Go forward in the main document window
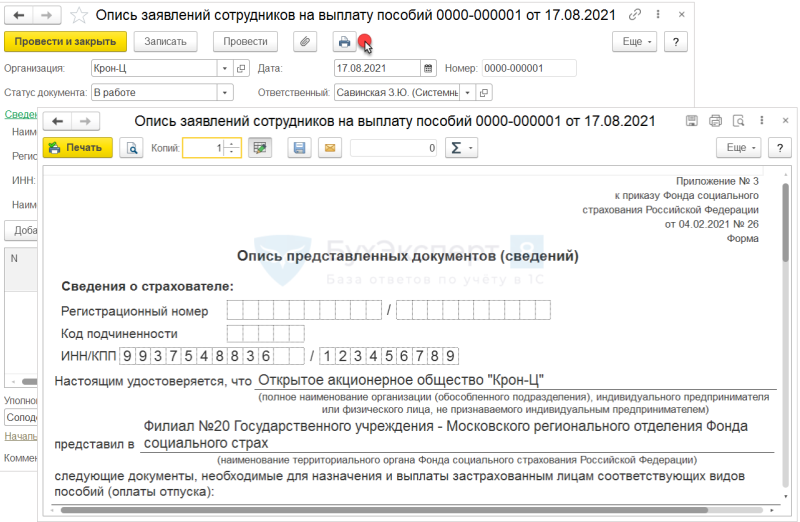Screen dimensions: 800x522 point(46,15)
